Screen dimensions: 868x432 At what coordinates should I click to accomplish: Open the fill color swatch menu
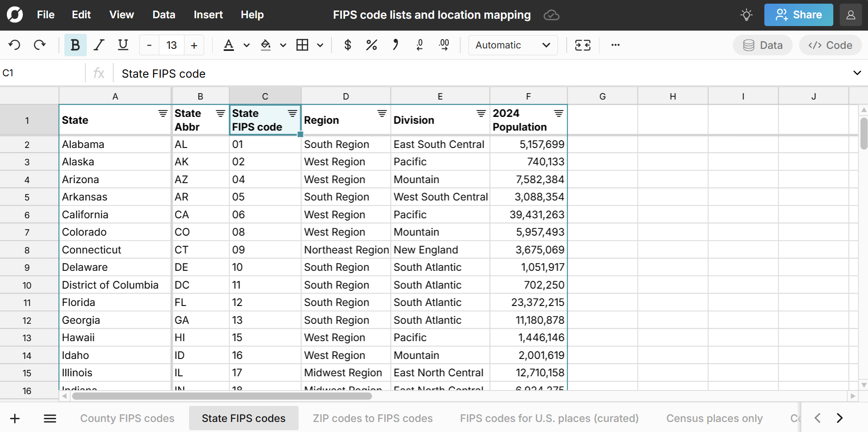click(283, 45)
